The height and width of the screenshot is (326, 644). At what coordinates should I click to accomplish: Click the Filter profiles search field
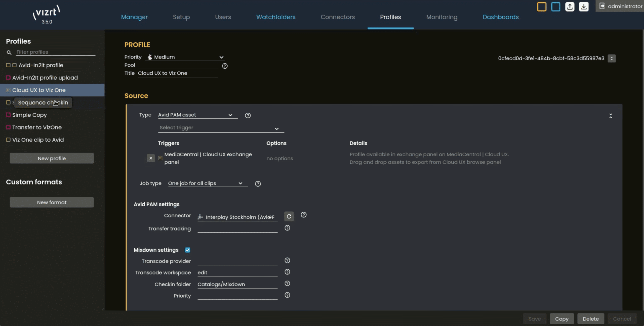click(x=55, y=52)
